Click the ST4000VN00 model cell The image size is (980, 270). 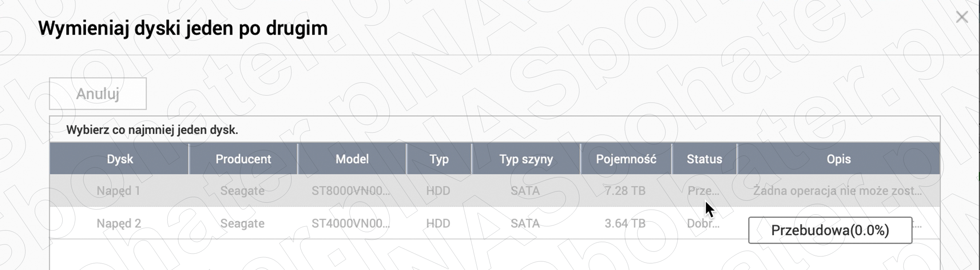click(x=351, y=223)
